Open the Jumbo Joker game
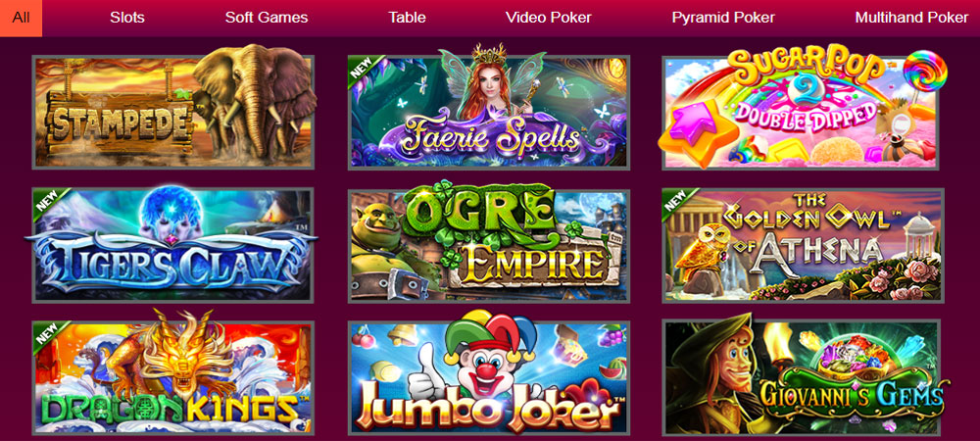 coord(489,378)
